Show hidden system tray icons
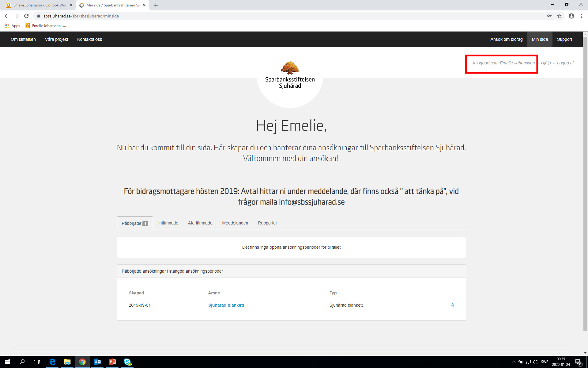 [x=514, y=362]
